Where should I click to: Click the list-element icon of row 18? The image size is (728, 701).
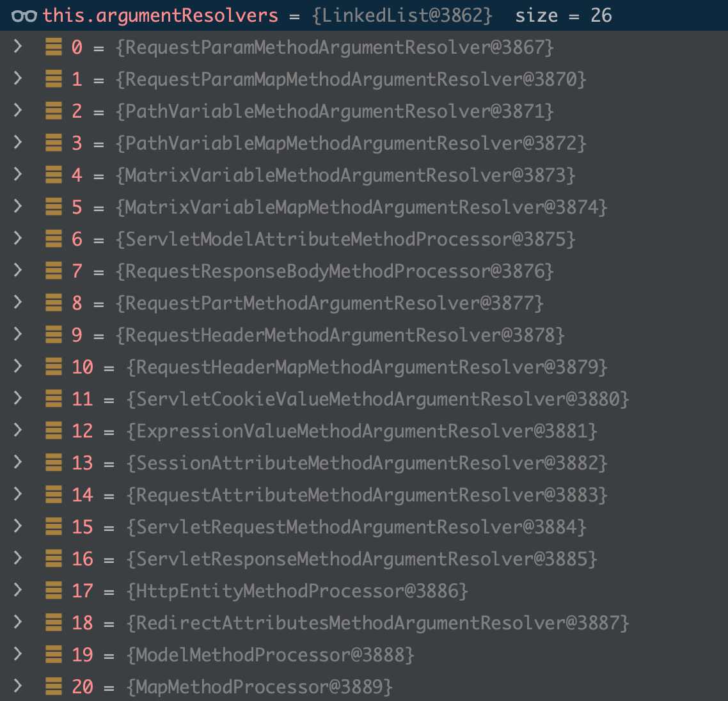[x=53, y=622]
